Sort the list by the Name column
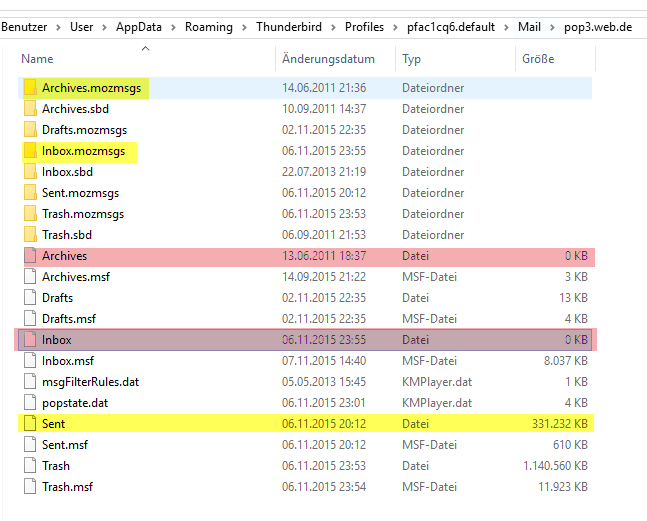This screenshot has width=647, height=521. (37, 59)
